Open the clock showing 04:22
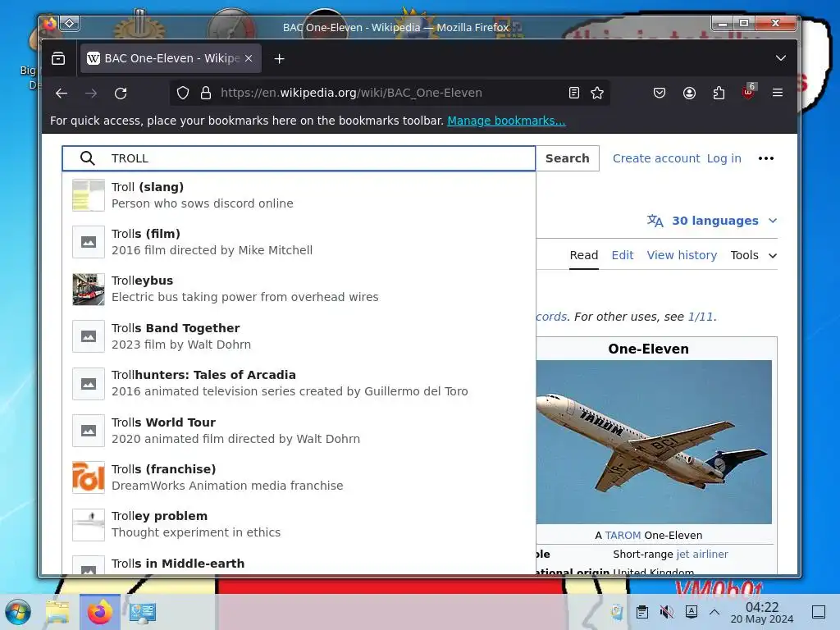The height and width of the screenshot is (630, 840). (762, 612)
